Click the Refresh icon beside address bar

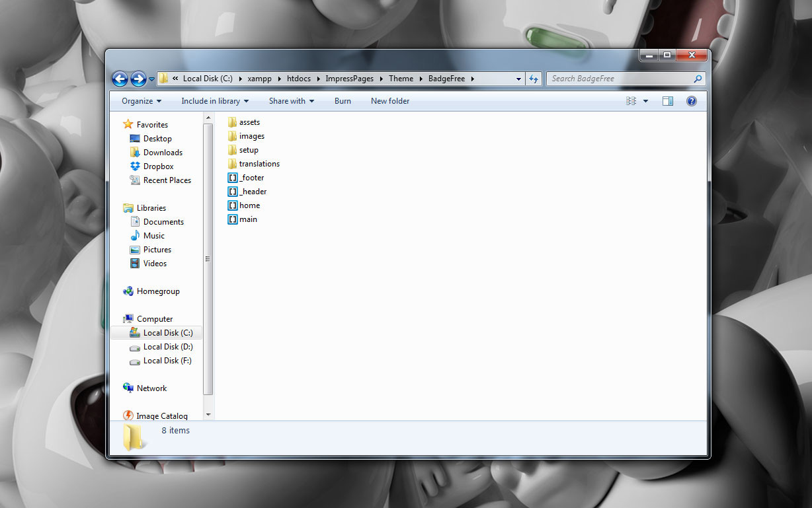(534, 79)
